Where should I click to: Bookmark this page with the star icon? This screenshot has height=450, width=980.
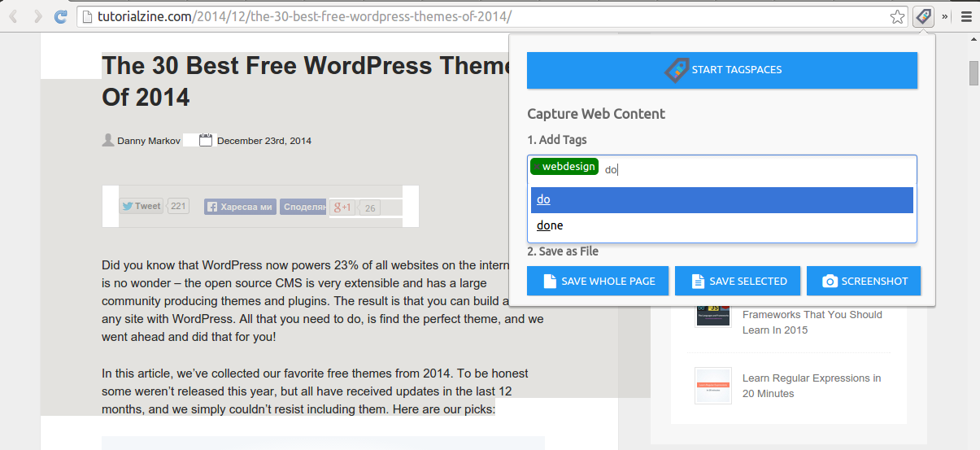pyautogui.click(x=897, y=16)
